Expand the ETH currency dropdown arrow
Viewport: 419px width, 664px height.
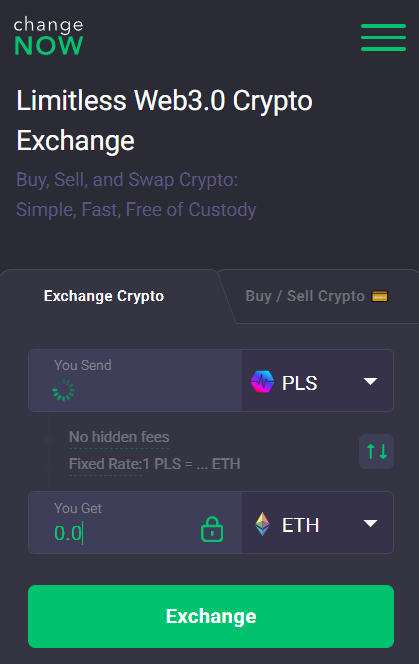pos(370,524)
